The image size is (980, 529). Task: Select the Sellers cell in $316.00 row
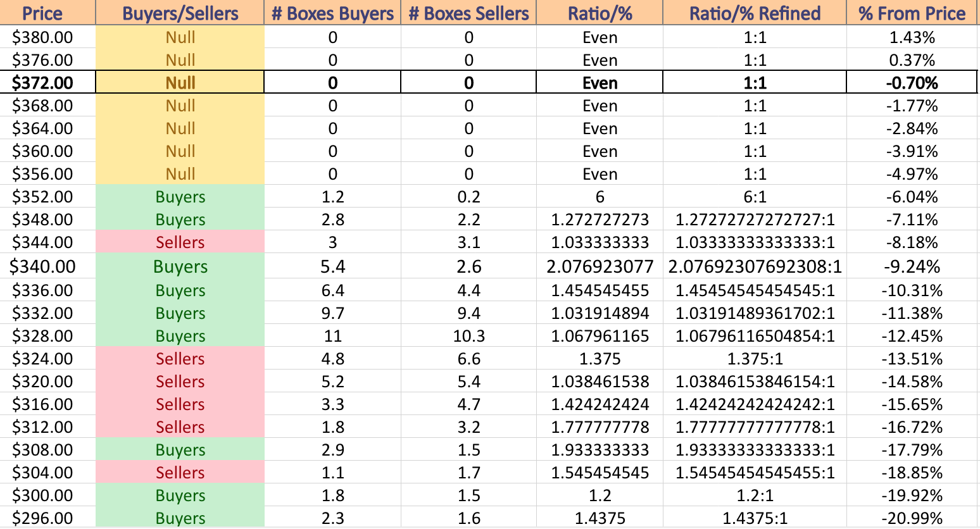(180, 404)
